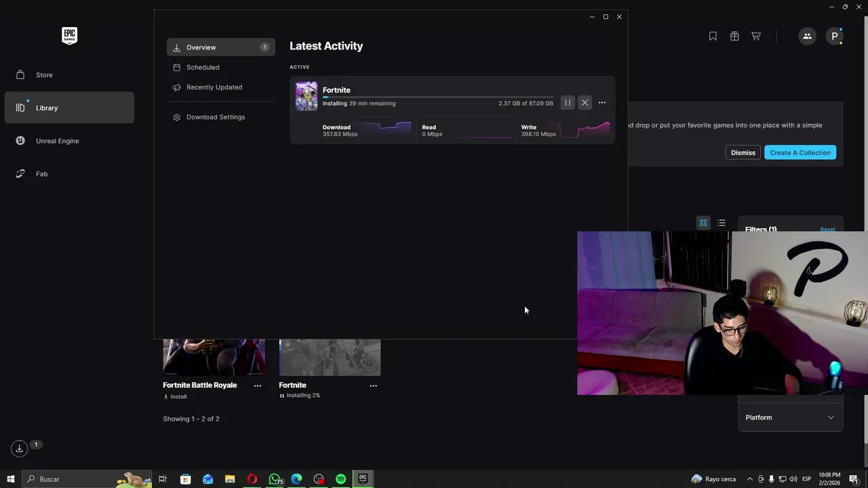Screen dimensions: 868x488
Task: Open Opera browser from the taskbar
Action: (252, 479)
